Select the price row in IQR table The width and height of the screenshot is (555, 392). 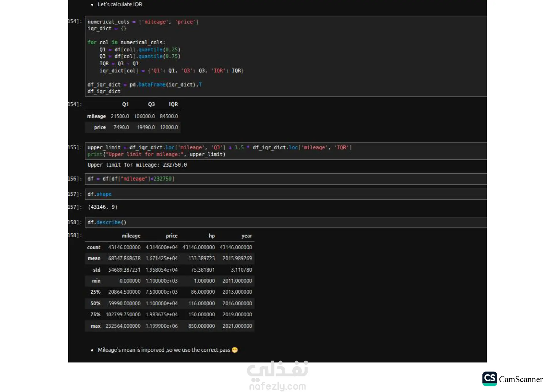(x=100, y=127)
